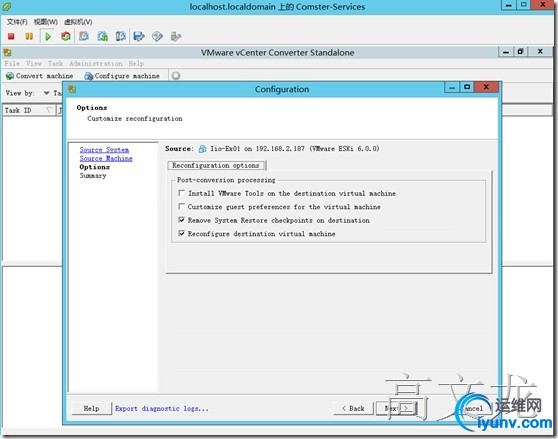Uncheck Reconfigure destination virtual machine
This screenshot has height=439, width=558.
[181, 233]
